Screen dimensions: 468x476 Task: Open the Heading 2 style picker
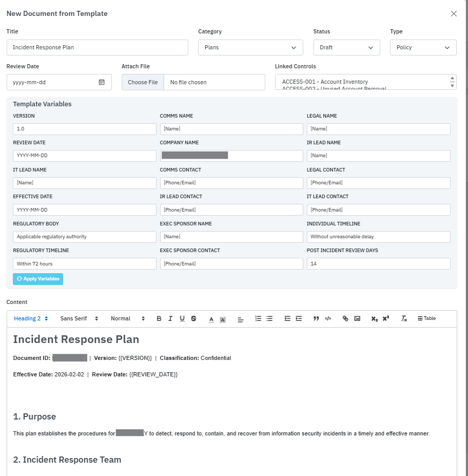tap(31, 319)
